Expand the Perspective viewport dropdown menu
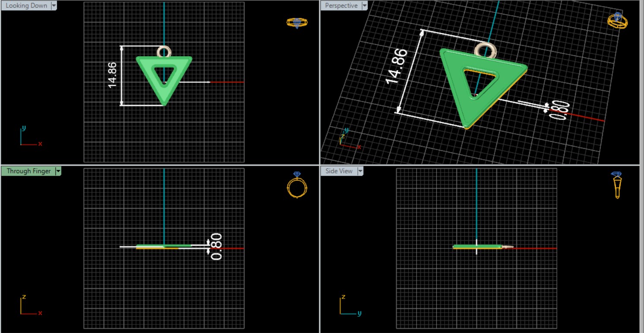Viewport: 644px width, 333px height. tap(364, 6)
